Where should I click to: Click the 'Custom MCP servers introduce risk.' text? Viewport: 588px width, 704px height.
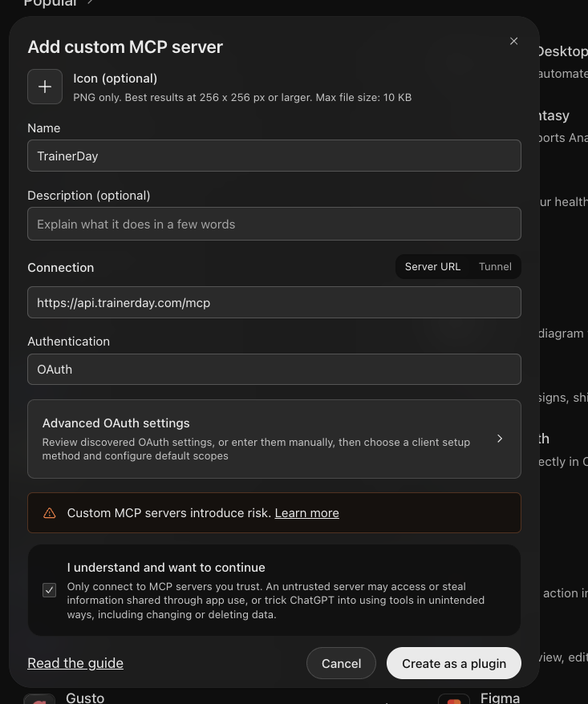(x=169, y=513)
